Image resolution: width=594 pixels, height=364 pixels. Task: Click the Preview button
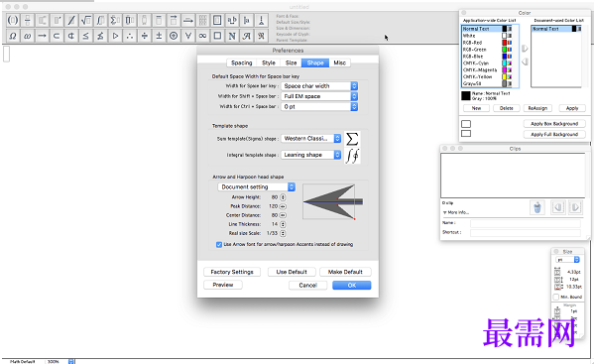pos(223,285)
